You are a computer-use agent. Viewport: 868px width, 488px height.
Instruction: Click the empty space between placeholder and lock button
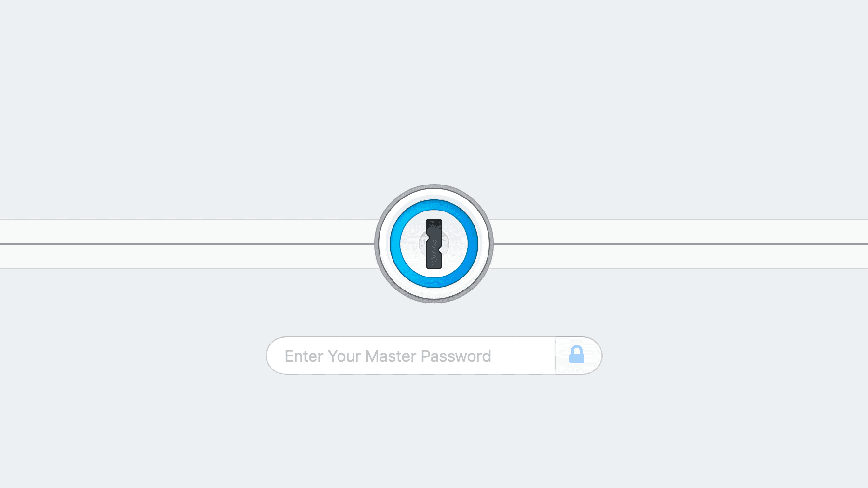523,356
